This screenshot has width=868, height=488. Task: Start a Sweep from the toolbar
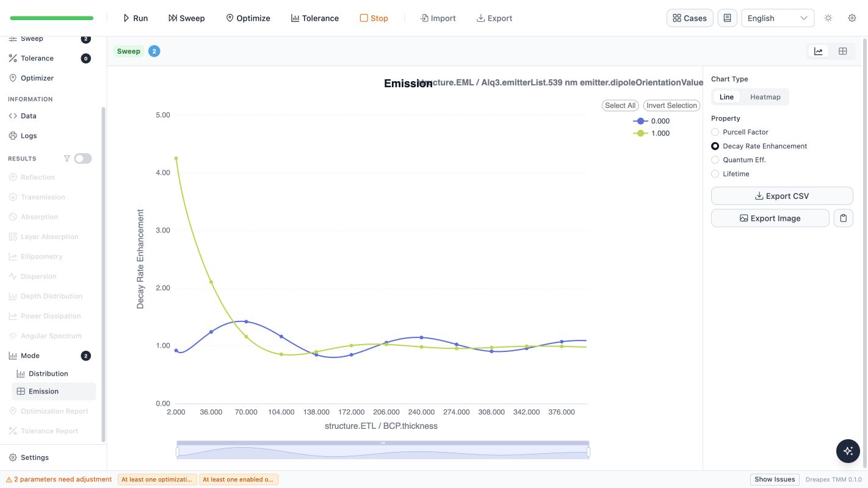pos(186,18)
